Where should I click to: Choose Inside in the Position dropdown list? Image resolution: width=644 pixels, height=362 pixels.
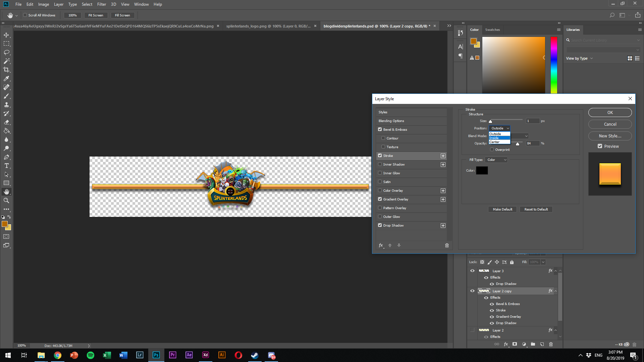[x=499, y=138]
